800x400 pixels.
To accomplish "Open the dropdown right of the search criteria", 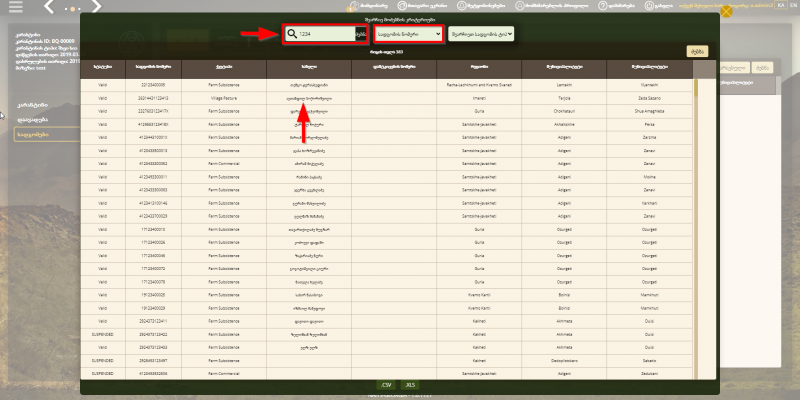I will click(x=481, y=34).
